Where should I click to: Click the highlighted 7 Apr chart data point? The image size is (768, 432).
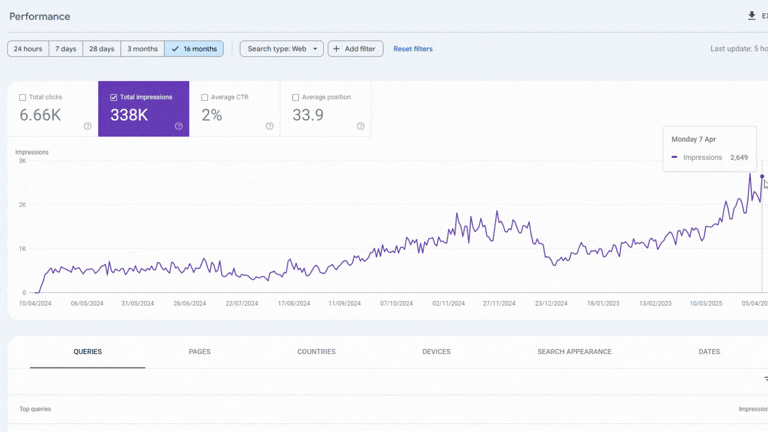(762, 177)
